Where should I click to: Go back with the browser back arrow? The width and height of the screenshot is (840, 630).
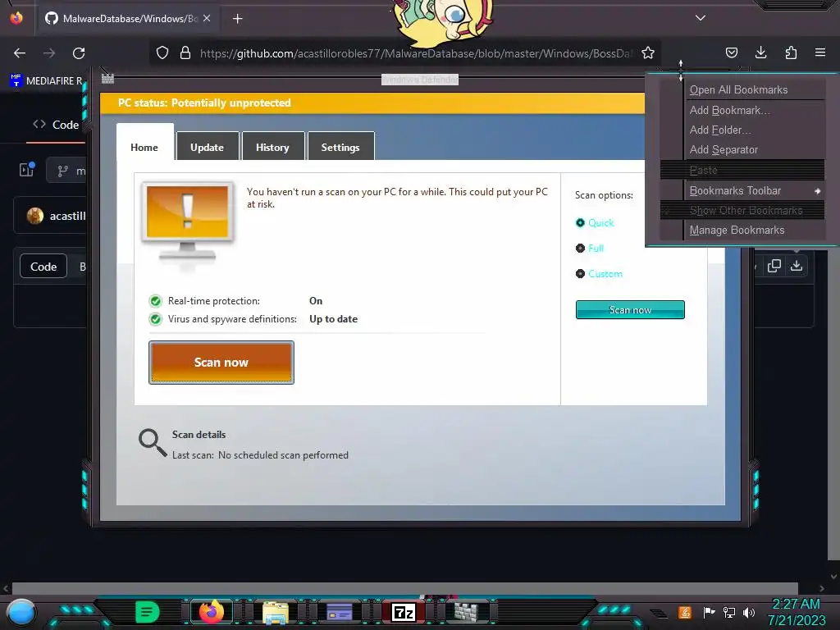coord(20,53)
